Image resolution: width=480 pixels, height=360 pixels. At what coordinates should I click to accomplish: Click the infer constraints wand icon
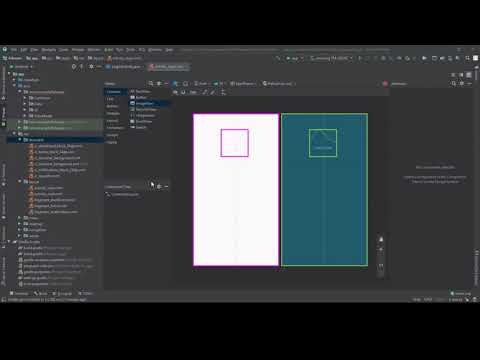pyautogui.click(x=213, y=92)
